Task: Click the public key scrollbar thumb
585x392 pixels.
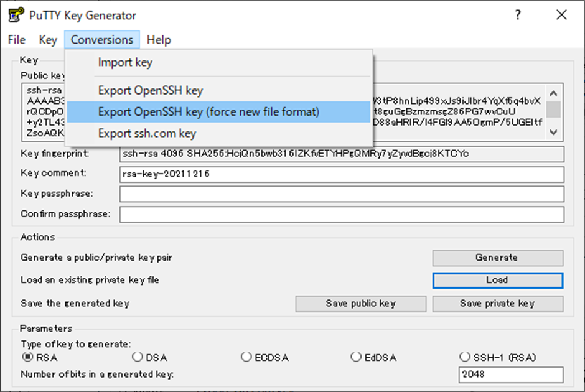Action: (x=554, y=110)
